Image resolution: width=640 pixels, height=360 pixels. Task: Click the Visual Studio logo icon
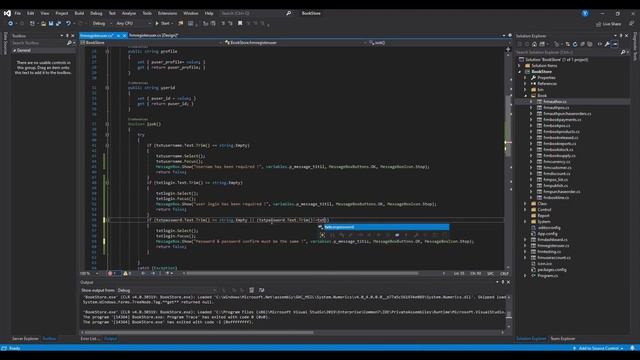(7, 13)
